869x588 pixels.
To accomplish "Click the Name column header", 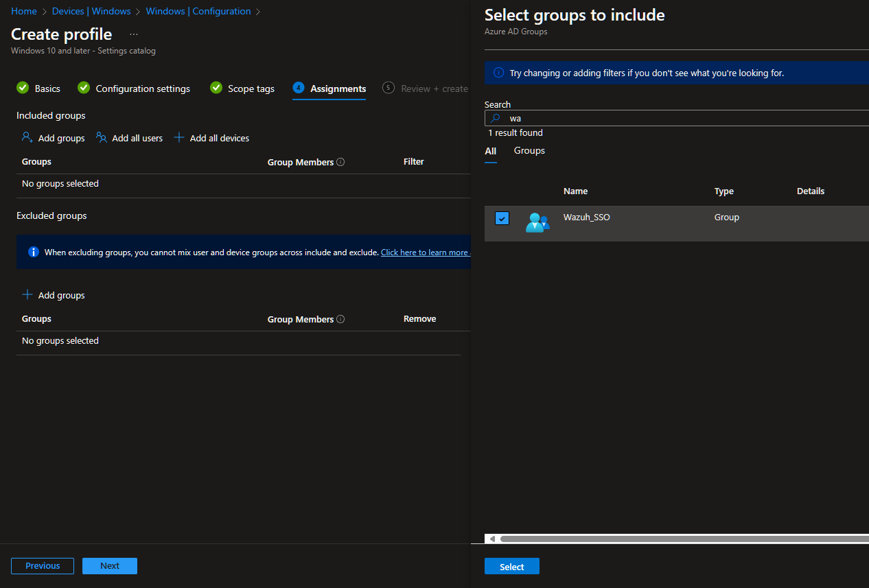I will [x=575, y=191].
